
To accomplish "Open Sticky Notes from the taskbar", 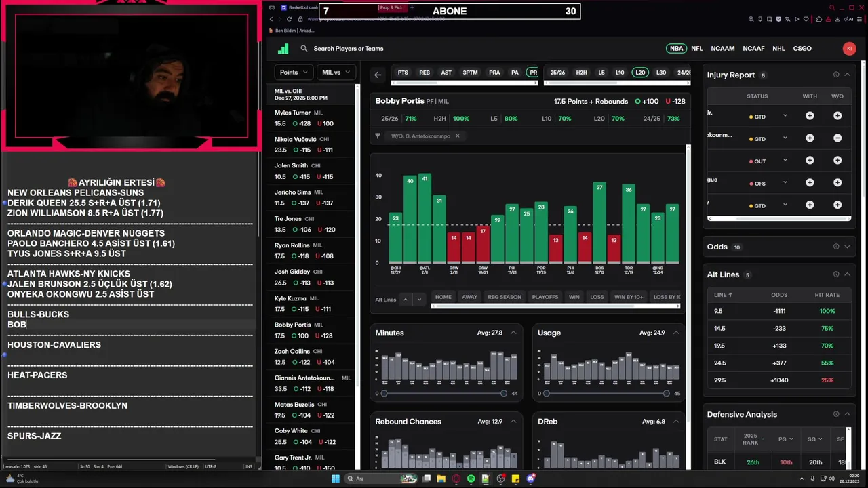I will click(516, 479).
